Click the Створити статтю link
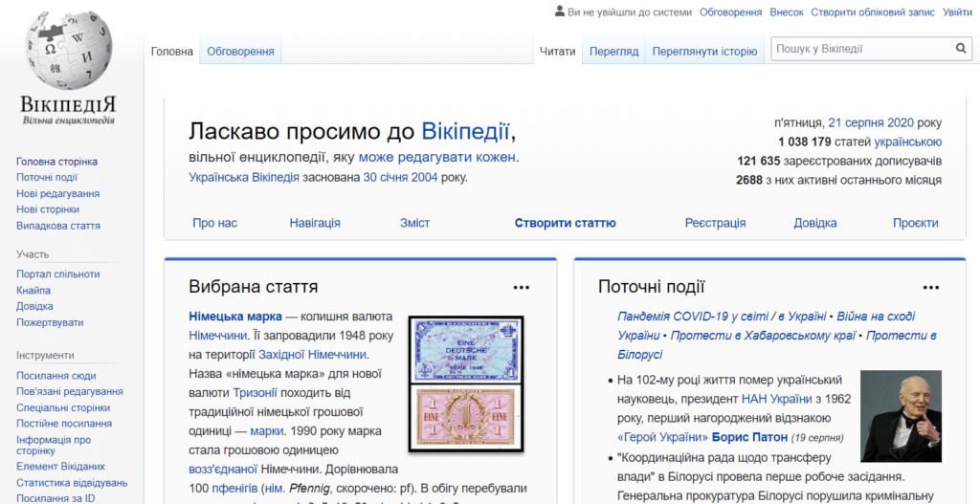Image resolution: width=980 pixels, height=504 pixels. (x=565, y=223)
